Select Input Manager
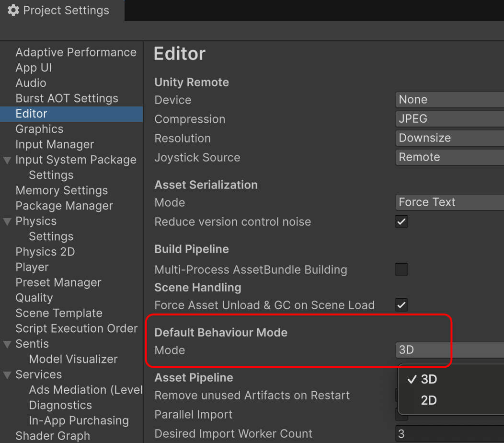The width and height of the screenshot is (504, 443). [55, 144]
